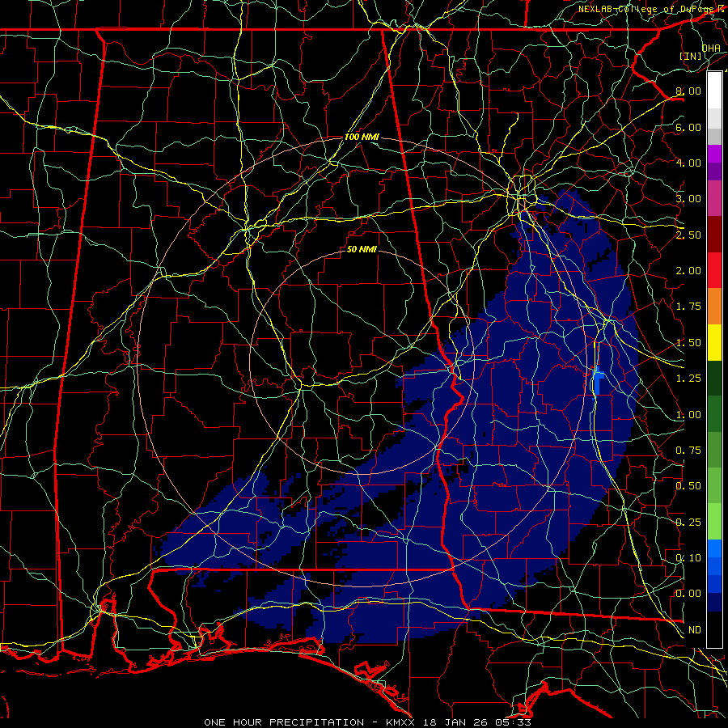
Task: Click the 1.75 legend value
Action: (x=688, y=307)
